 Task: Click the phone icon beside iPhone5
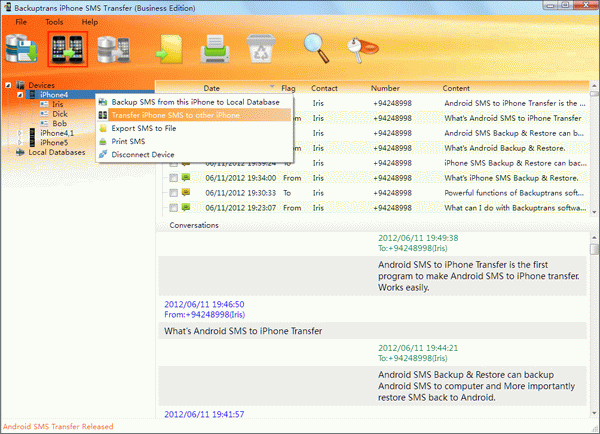(x=33, y=142)
